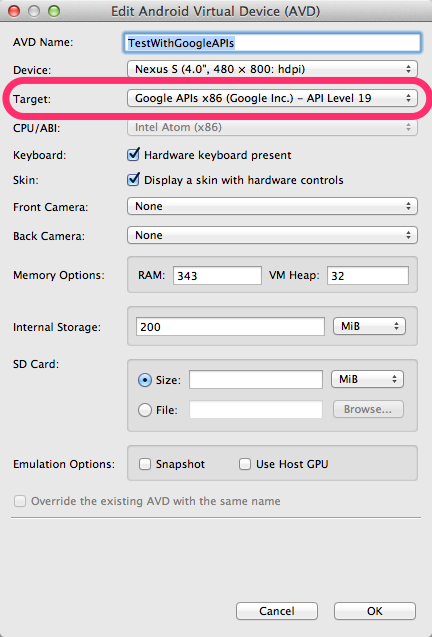
Task: Enable the Use Host GPU checkbox
Action: [245, 464]
